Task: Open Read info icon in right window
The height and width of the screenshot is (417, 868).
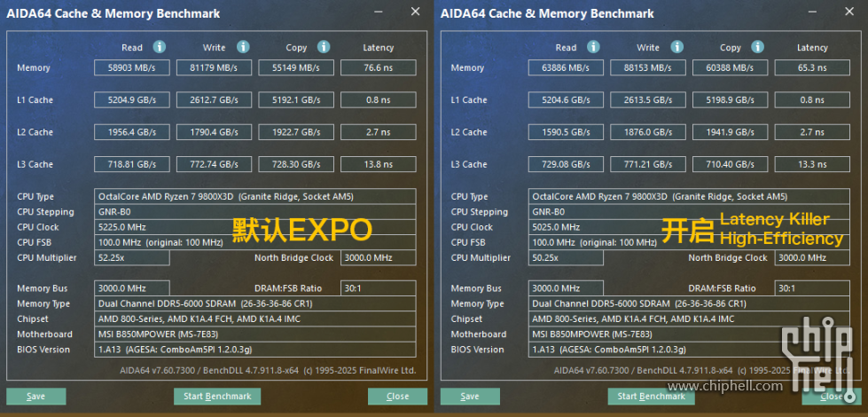Action: 593,47
